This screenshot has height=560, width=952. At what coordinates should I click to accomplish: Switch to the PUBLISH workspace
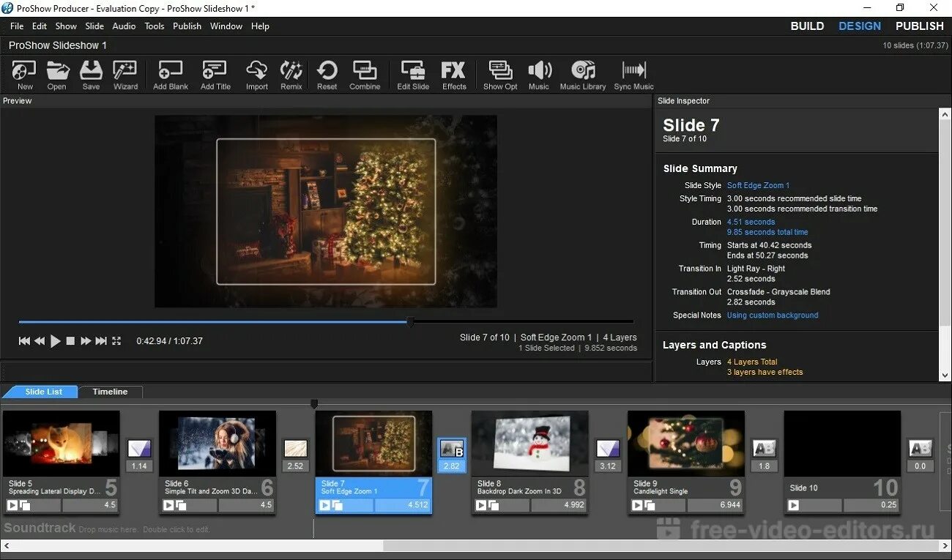pos(920,26)
